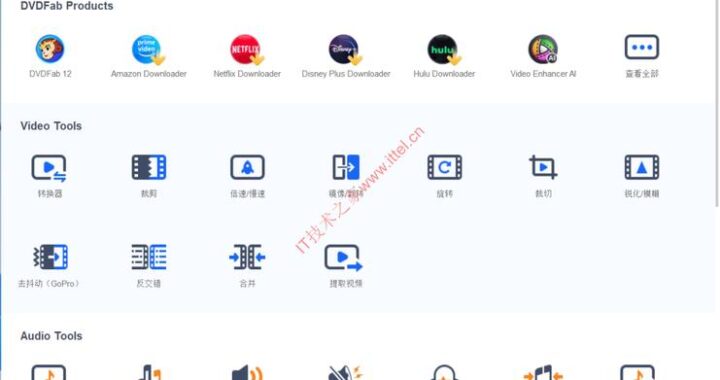Open the speaker volume audio tool
Screen dimensions: 720x380
click(247, 373)
